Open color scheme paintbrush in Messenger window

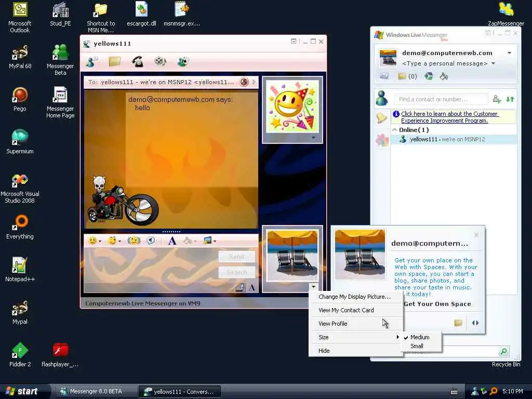pos(444,76)
